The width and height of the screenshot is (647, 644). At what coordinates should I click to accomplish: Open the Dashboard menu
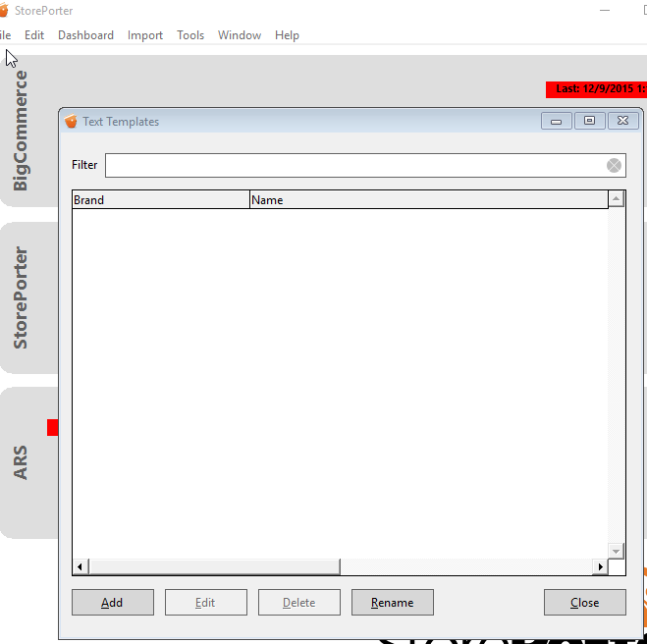[85, 35]
